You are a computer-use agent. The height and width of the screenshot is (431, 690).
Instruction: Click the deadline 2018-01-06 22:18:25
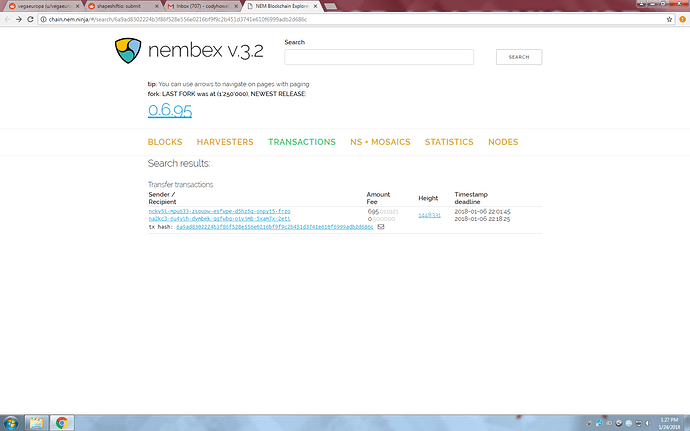click(x=482, y=219)
